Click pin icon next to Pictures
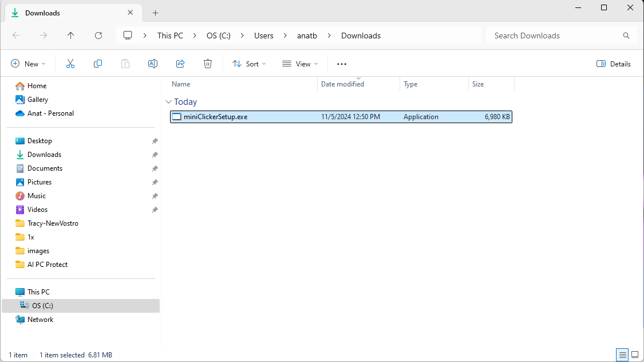This screenshot has width=644, height=362. (x=155, y=182)
